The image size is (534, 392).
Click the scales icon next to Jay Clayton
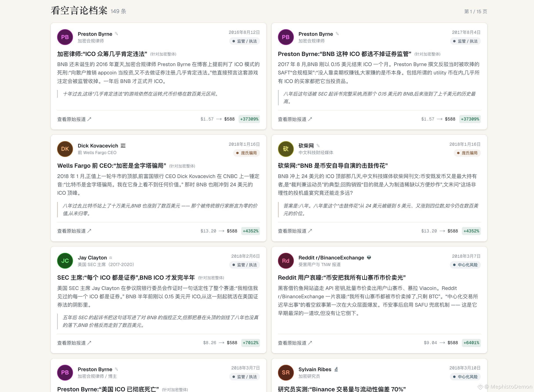click(111, 258)
